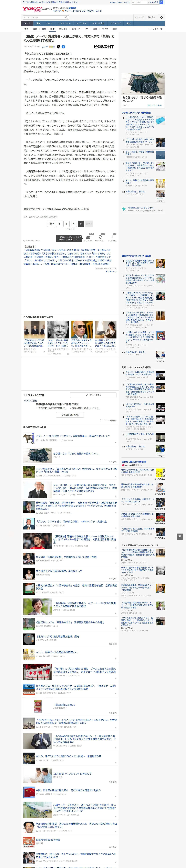The image size is (186, 868).
Task: Click the keyword search magnifier button
Action: pyautogui.click(x=66, y=17)
